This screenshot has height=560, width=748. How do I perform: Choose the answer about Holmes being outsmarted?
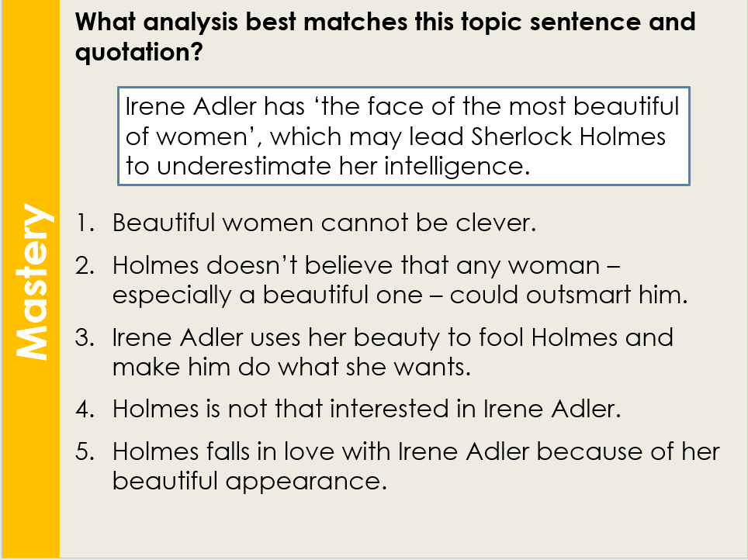(400, 280)
